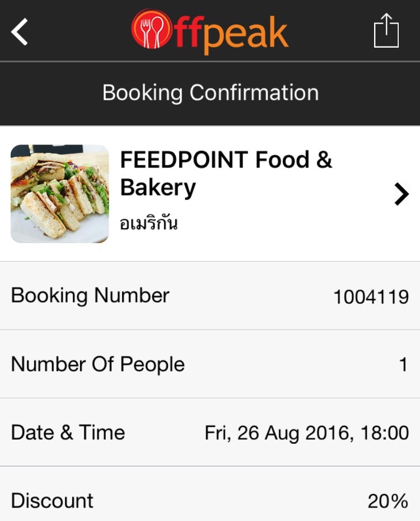
Task: Select the Number Of People row
Action: [210, 364]
